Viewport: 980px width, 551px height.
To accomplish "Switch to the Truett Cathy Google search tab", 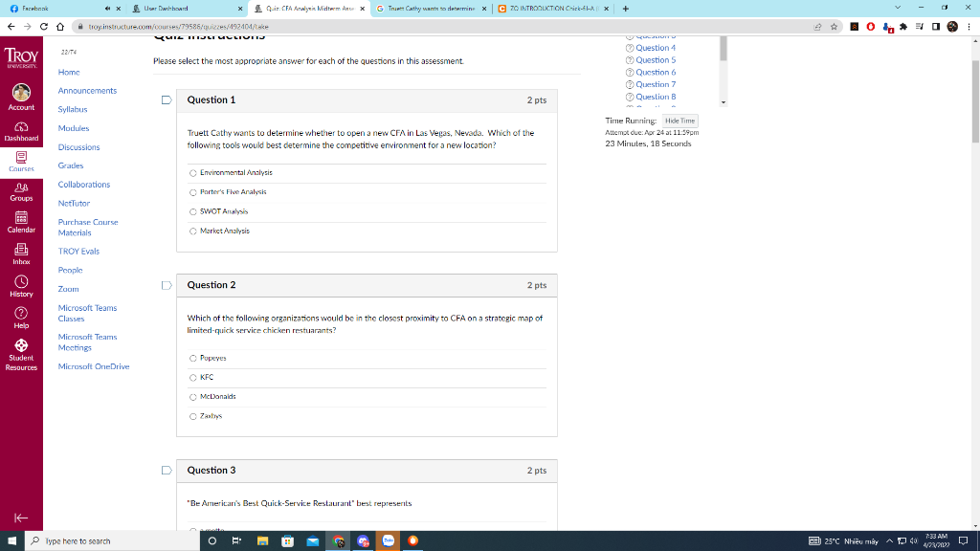I will point(432,9).
